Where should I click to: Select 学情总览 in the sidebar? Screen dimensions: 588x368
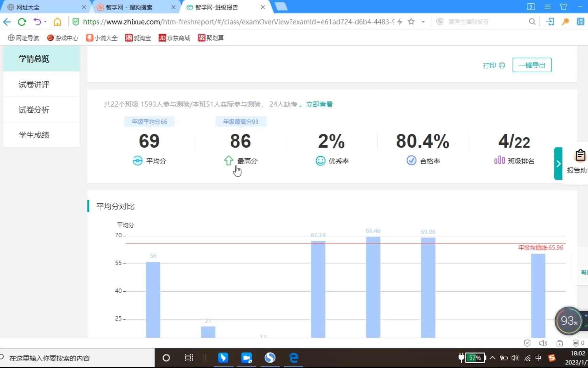point(42,59)
